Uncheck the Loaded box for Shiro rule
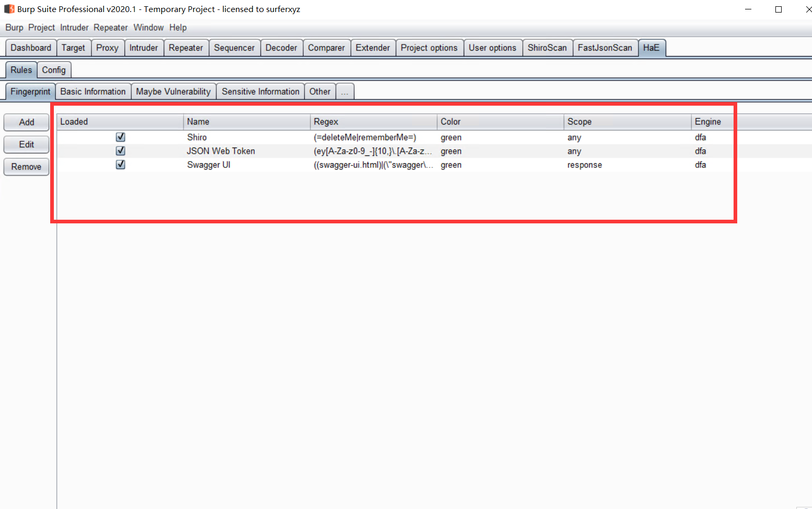The image size is (812, 509). click(x=120, y=137)
